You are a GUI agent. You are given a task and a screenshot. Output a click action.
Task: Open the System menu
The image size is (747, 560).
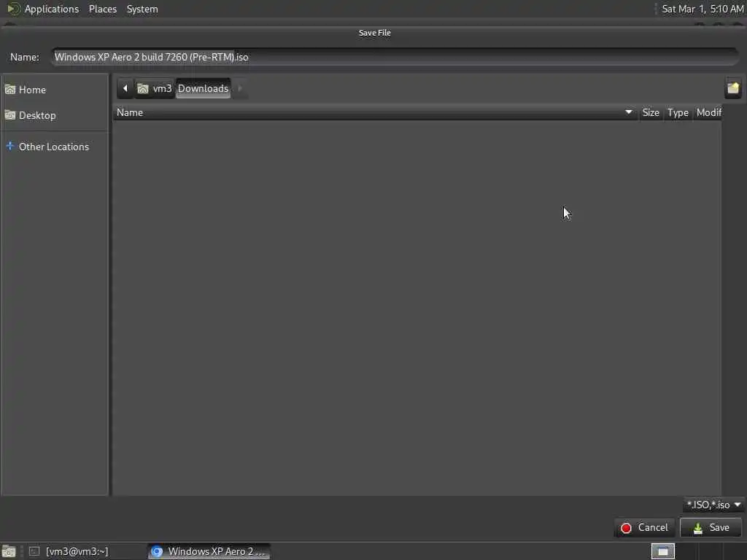coord(142,9)
